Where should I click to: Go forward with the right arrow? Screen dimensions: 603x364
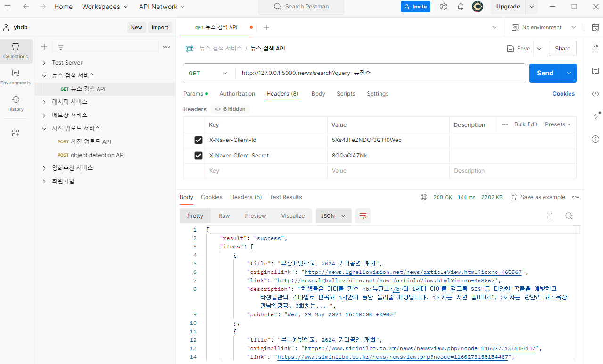click(x=43, y=7)
